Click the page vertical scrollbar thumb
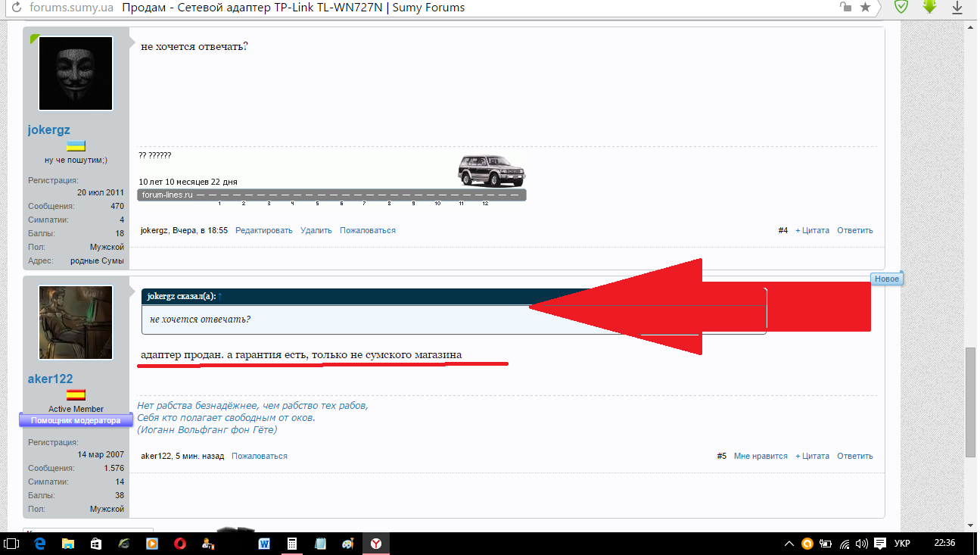 coord(971,401)
